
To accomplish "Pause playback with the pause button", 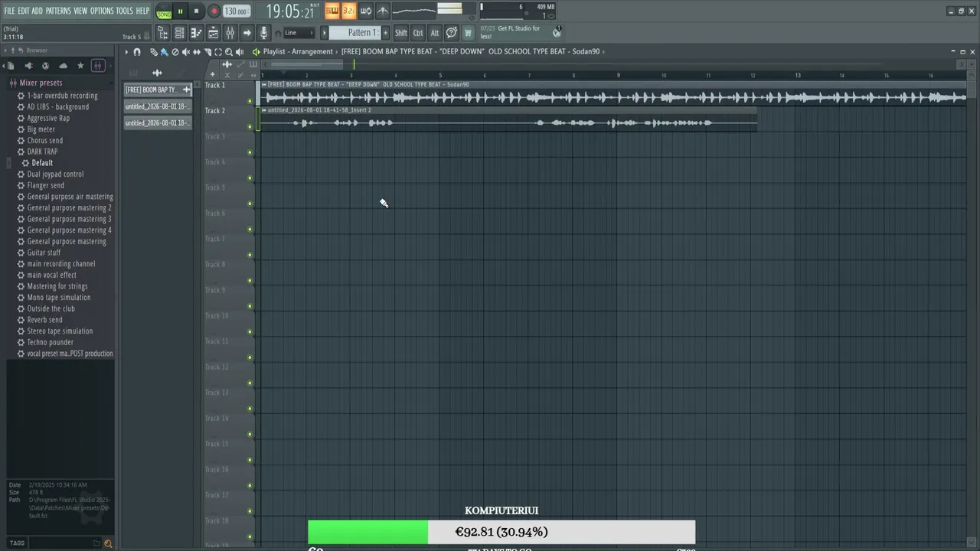I will point(181,11).
